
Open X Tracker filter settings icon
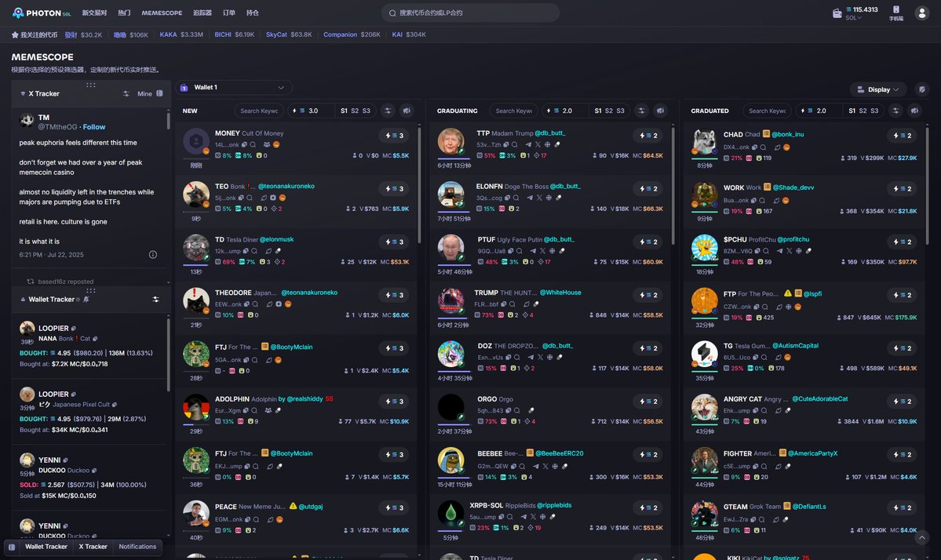pos(126,93)
